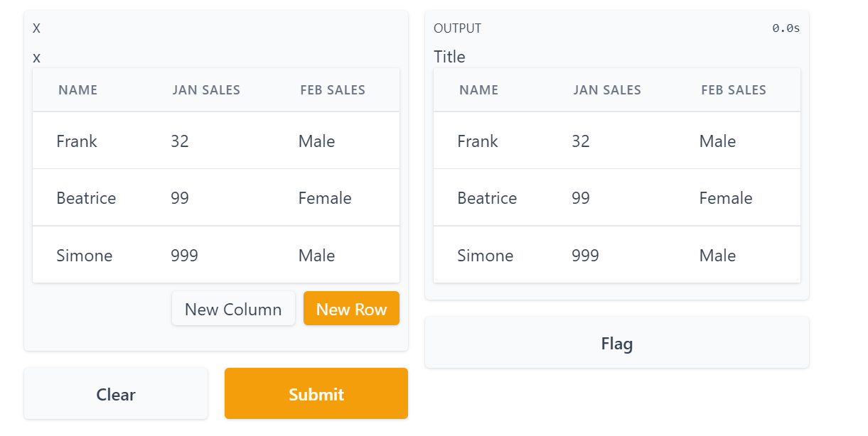
Task: Click the 32 value in input table
Action: click(x=180, y=141)
